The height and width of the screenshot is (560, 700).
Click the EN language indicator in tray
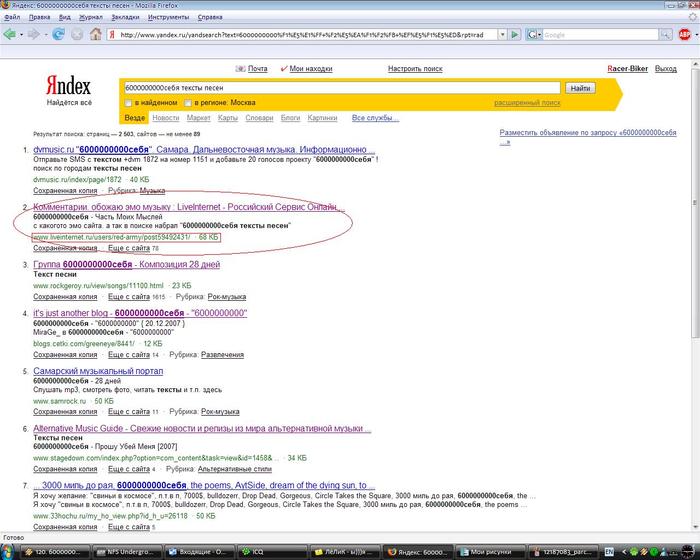(609, 552)
